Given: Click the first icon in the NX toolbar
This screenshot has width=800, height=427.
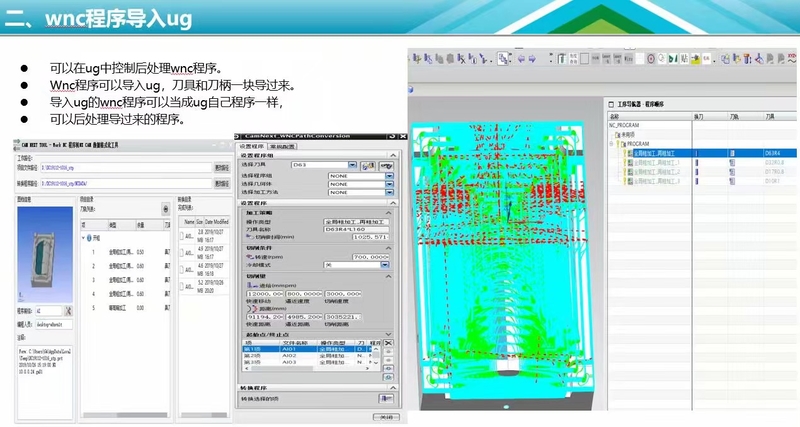Looking at the screenshot, I should tap(417, 59).
